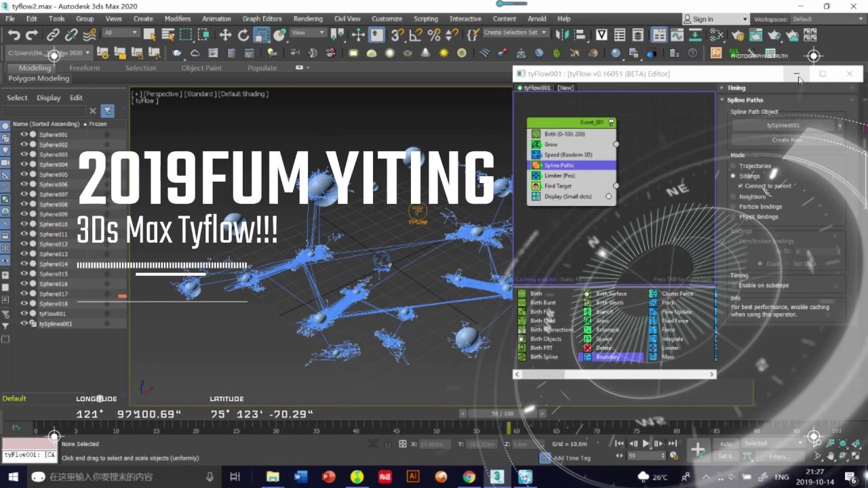Image resolution: width=868 pixels, height=488 pixels.
Task: Toggle the Connect to parent checkbox
Action: click(x=740, y=186)
